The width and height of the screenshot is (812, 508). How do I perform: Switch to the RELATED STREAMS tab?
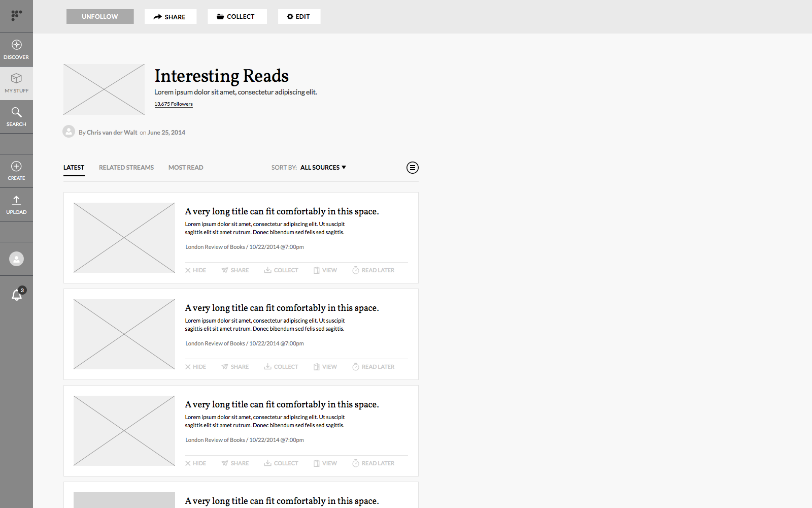(126, 168)
